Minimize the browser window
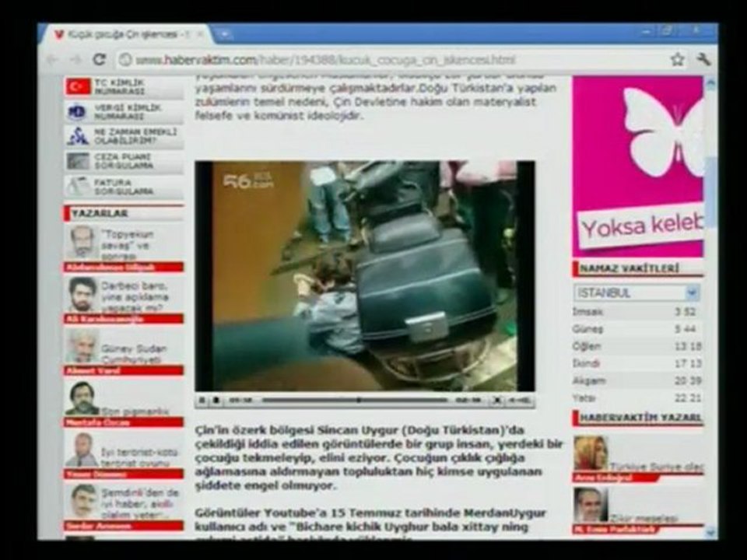This screenshot has width=747, height=560. click(647, 31)
